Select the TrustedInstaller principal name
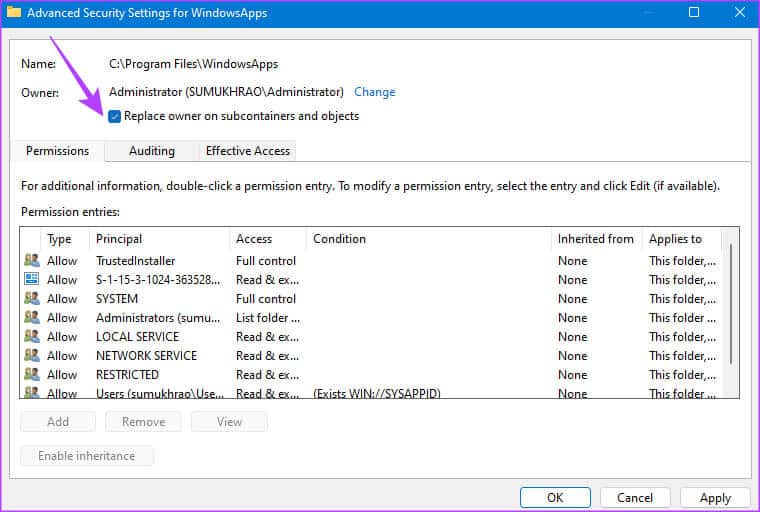This screenshot has height=512, width=760. pos(135,260)
